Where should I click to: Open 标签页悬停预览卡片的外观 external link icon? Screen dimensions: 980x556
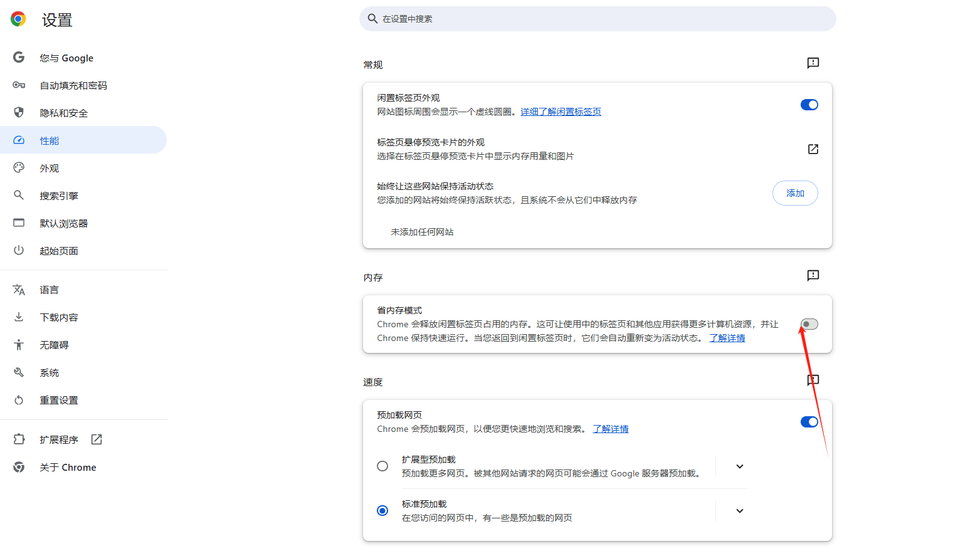pos(813,149)
